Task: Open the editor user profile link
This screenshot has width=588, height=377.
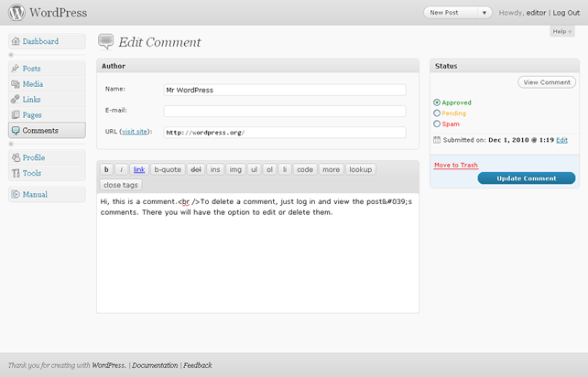Action: point(536,13)
